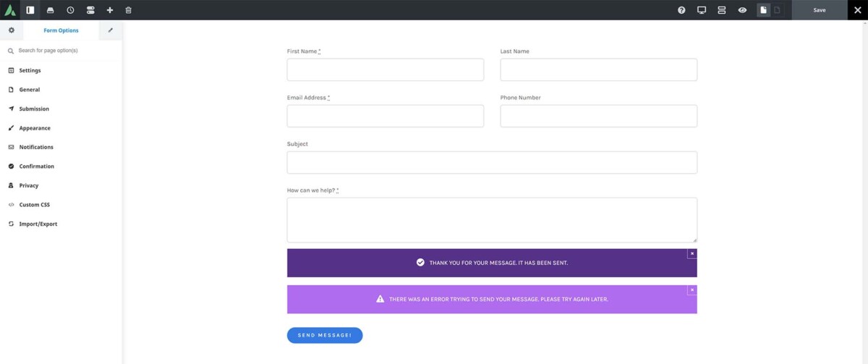
Task: Click the trash icon in toolbar
Action: coord(129,10)
